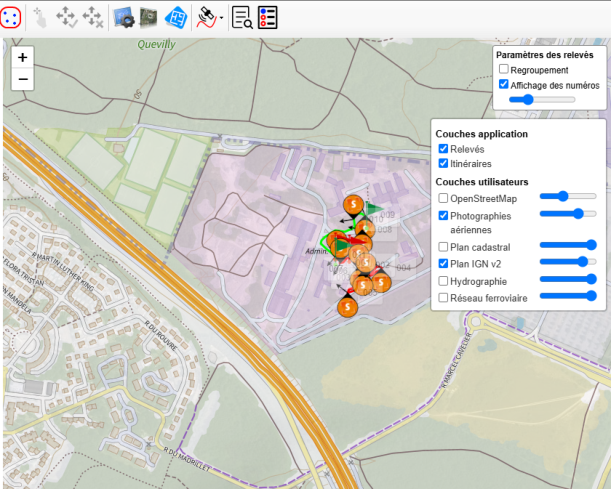
Task: Open the map settings gear icon
Action: coord(124,16)
